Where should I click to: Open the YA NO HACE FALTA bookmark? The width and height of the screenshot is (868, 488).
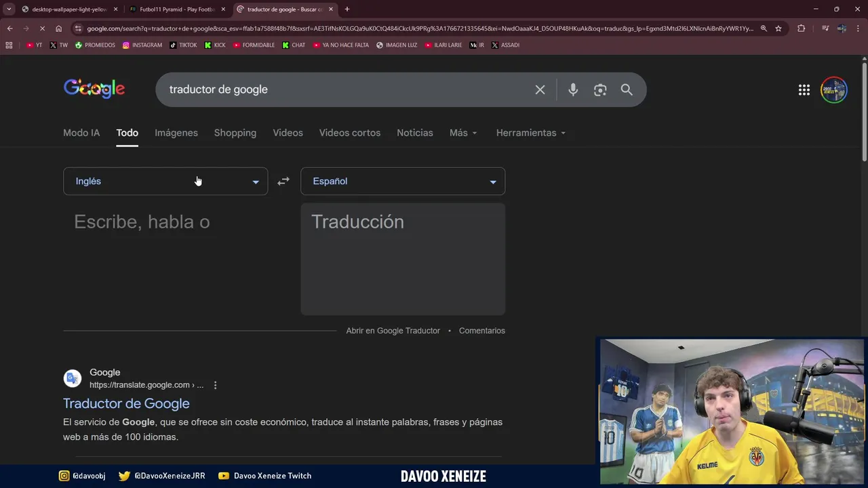[341, 45]
